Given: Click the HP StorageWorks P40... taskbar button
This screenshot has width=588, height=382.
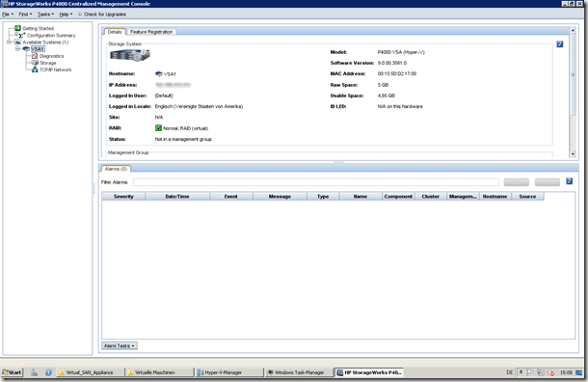Looking at the screenshot, I should coord(368,372).
